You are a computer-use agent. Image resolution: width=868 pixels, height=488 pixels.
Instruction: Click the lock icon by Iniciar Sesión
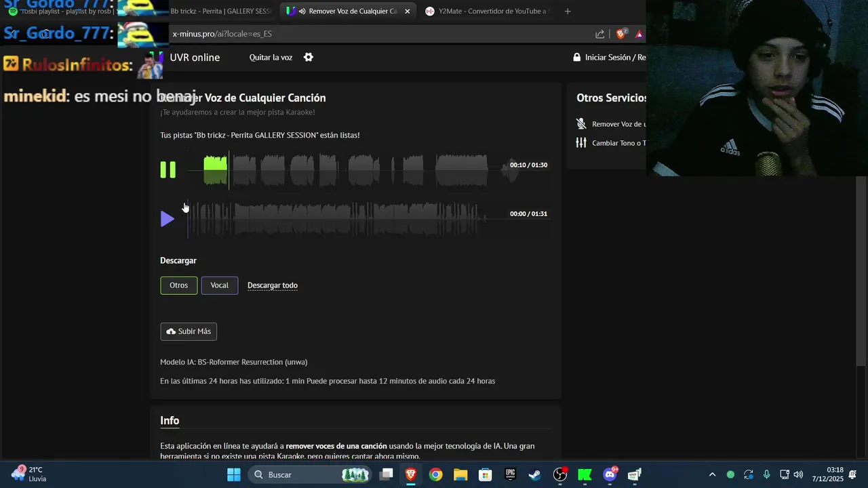point(577,58)
